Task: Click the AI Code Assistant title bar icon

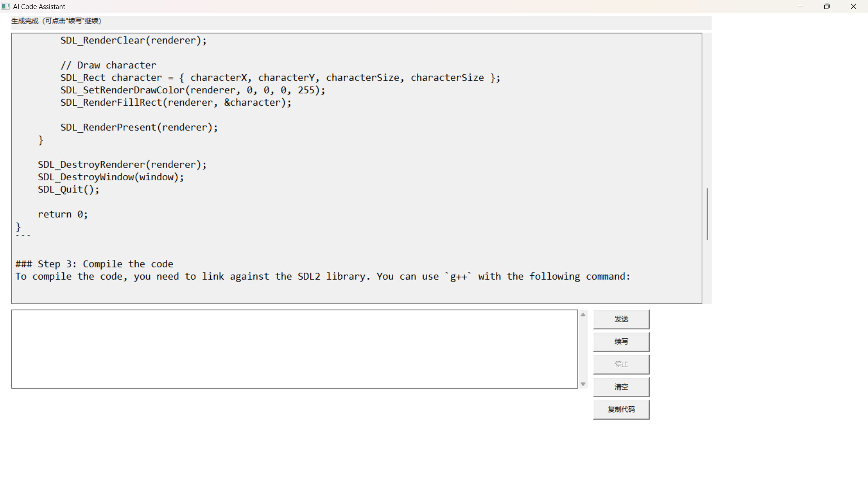Action: (5, 6)
